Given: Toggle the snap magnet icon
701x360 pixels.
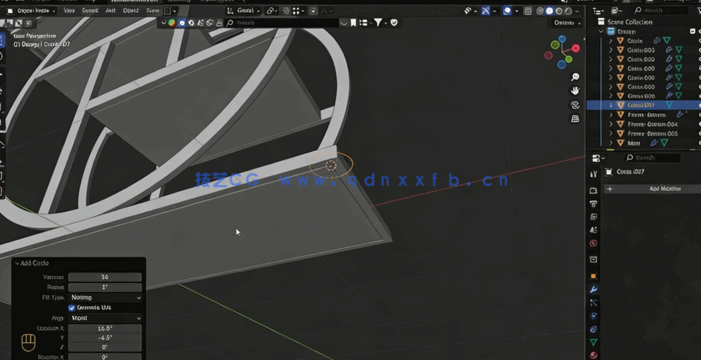Looking at the screenshot, I should click(287, 11).
